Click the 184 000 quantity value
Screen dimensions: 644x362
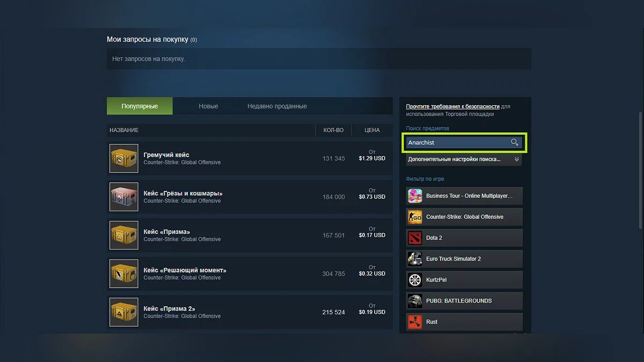[x=334, y=197]
